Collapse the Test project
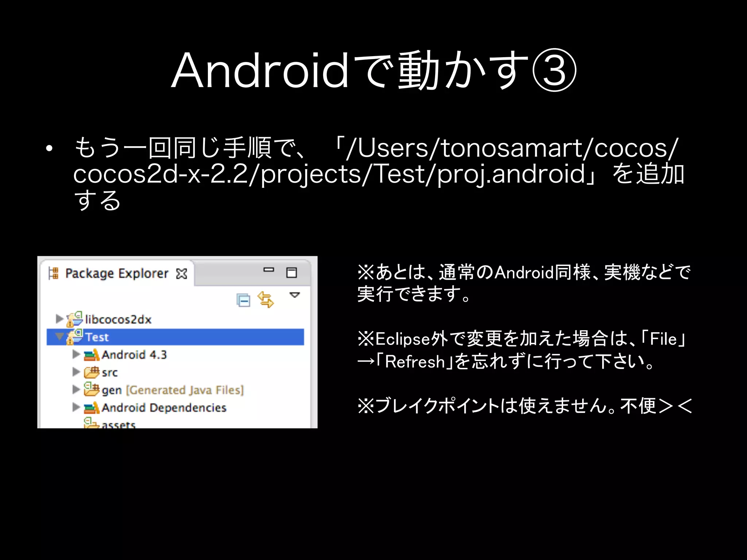 coord(59,336)
